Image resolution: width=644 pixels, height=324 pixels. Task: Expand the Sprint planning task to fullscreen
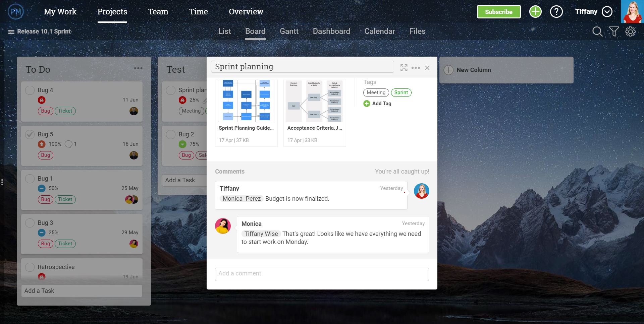[404, 67]
